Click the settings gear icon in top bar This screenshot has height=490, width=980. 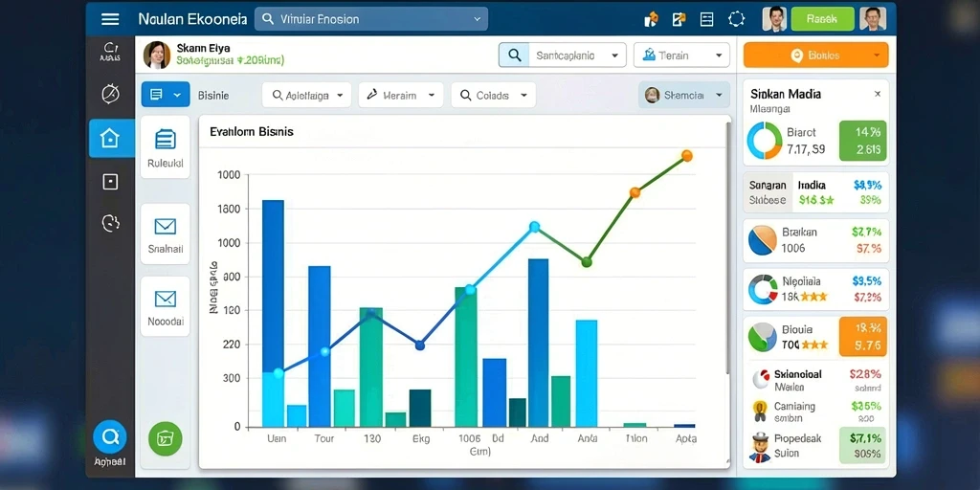[x=737, y=19]
